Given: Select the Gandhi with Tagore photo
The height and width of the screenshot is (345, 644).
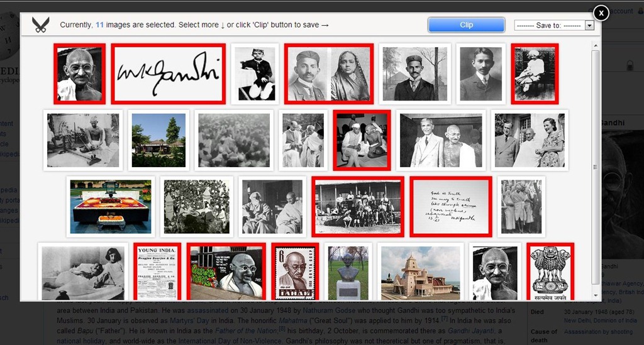Looking at the screenshot, I should [272, 207].
